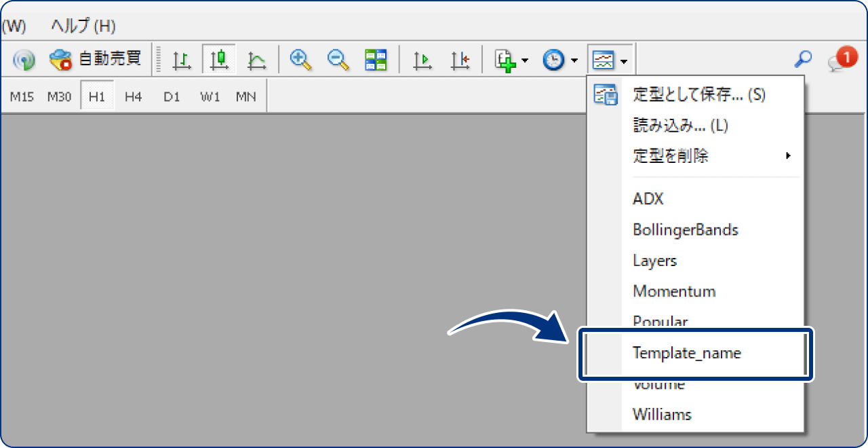Switch to the M15 timeframe

point(22,96)
